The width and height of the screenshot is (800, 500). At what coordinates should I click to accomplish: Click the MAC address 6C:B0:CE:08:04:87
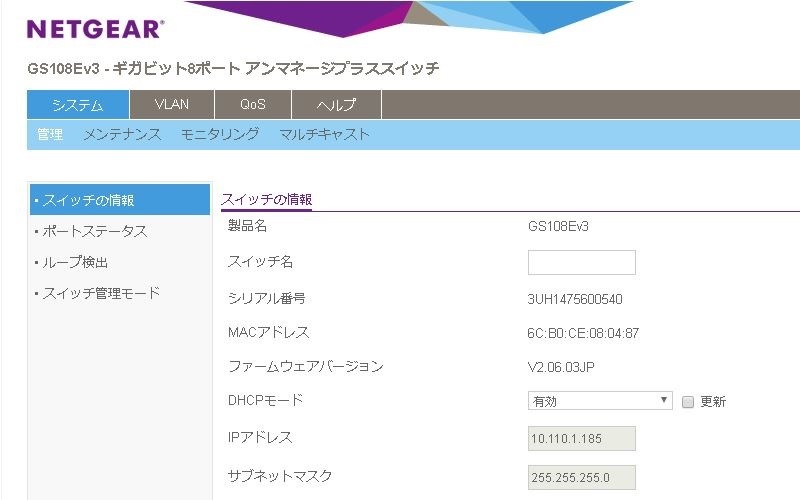tap(583, 333)
